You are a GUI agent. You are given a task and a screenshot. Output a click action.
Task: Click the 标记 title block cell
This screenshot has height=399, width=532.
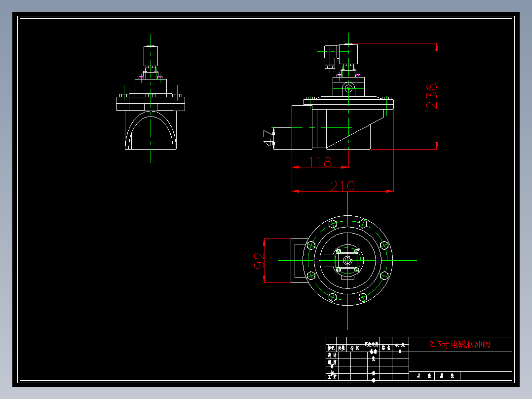point(331,348)
